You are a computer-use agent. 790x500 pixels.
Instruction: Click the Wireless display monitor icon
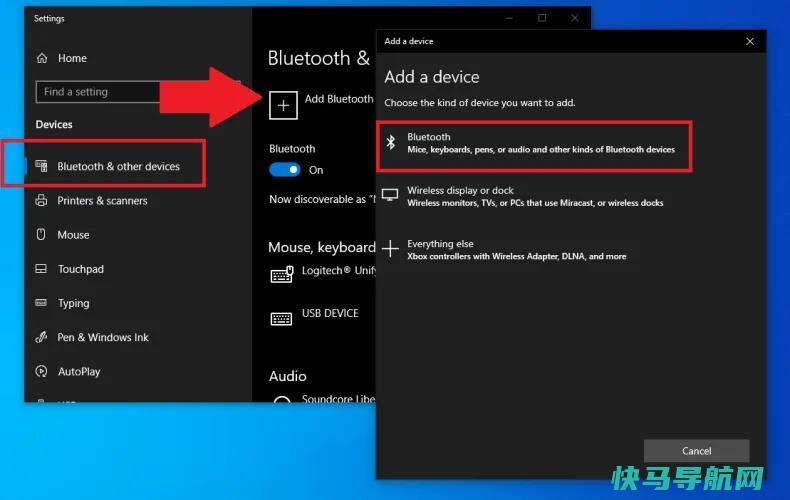(x=390, y=195)
